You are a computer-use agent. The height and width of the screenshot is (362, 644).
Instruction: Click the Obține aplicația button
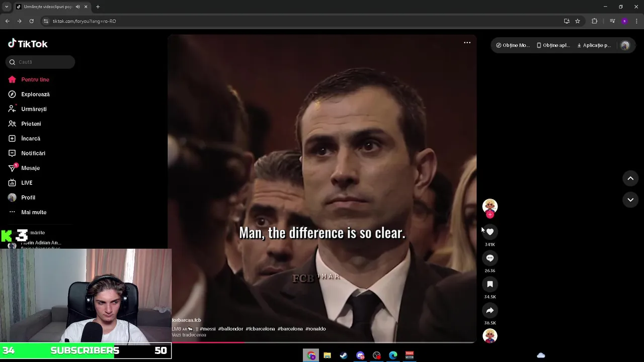[x=553, y=45]
